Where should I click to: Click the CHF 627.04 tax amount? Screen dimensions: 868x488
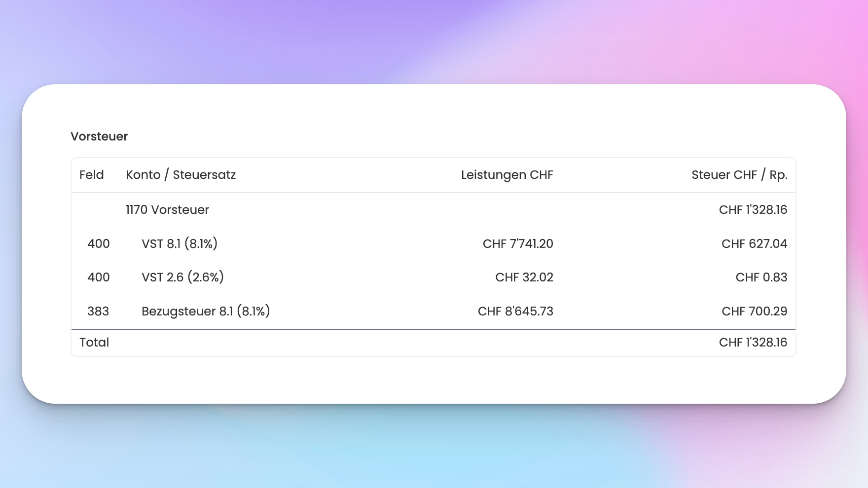754,244
